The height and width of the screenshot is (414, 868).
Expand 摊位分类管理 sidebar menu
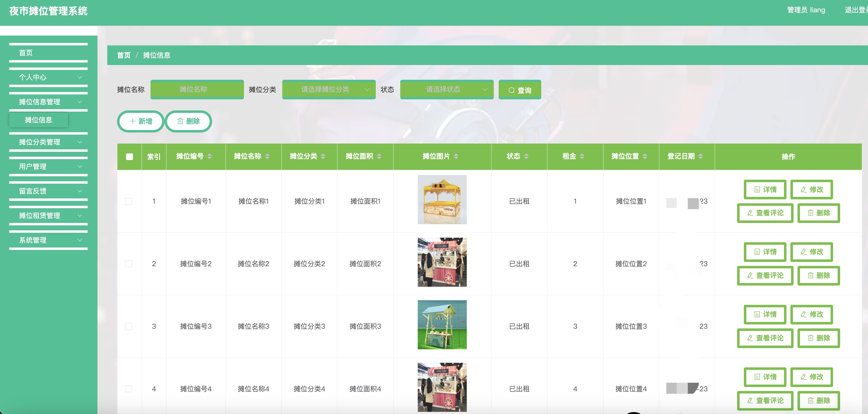click(x=48, y=142)
